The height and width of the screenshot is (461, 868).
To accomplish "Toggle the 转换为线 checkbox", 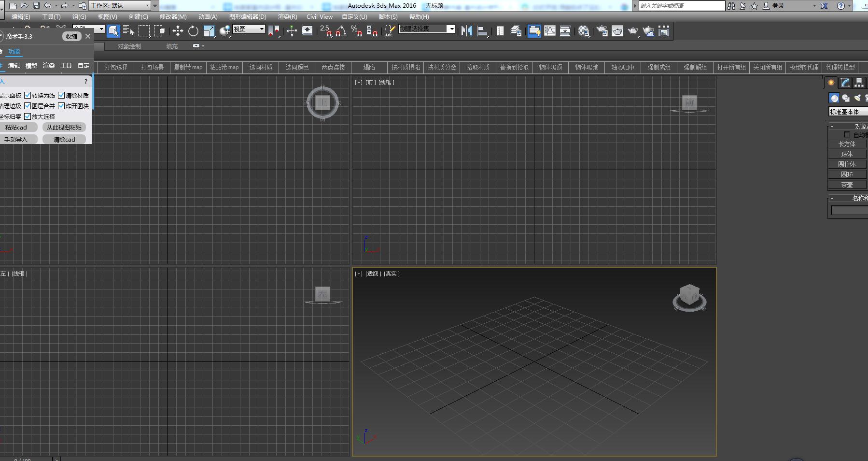I will coord(28,95).
